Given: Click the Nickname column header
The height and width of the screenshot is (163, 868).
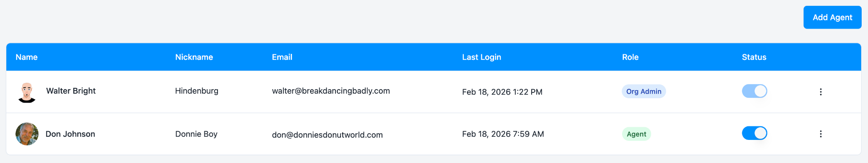Looking at the screenshot, I should (194, 57).
